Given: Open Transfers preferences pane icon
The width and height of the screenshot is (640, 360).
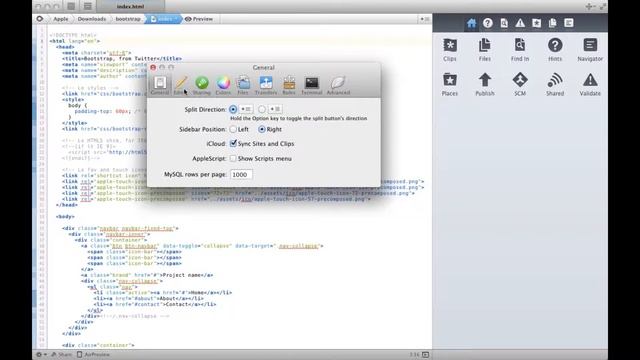Looking at the screenshot, I should click(266, 85).
